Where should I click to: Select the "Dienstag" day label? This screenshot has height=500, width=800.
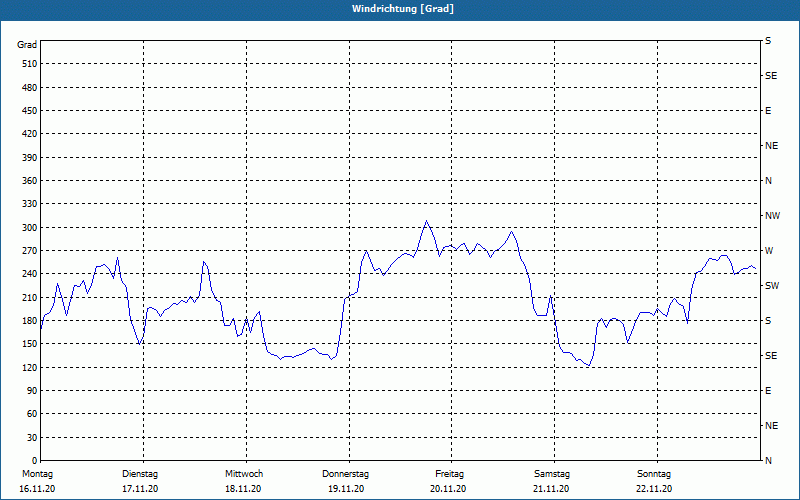[x=140, y=474]
